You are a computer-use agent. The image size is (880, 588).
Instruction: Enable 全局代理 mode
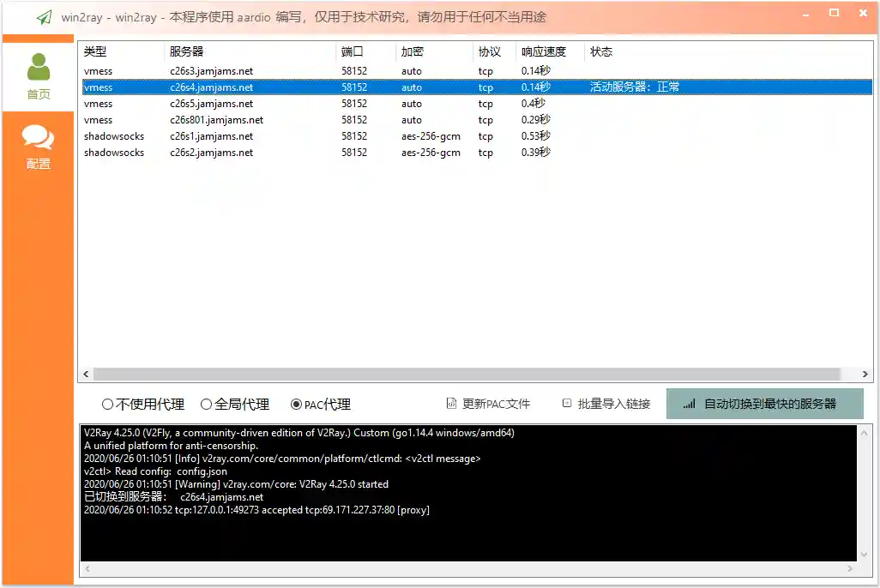point(205,404)
